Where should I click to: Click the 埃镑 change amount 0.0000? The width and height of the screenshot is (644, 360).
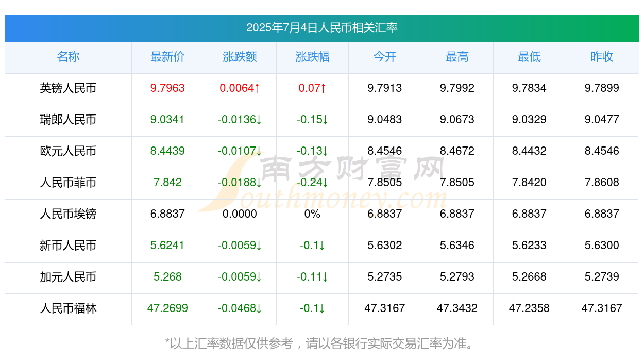coord(240,214)
